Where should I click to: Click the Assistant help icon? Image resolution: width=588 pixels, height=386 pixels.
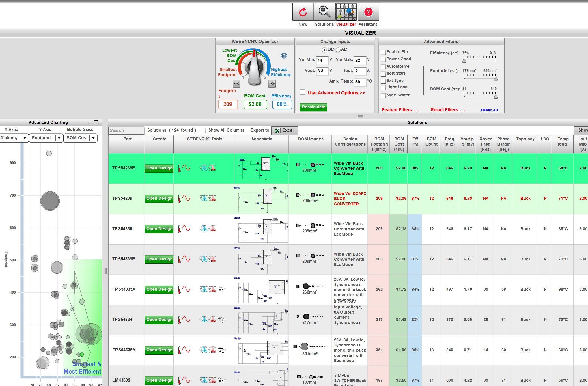(x=368, y=12)
